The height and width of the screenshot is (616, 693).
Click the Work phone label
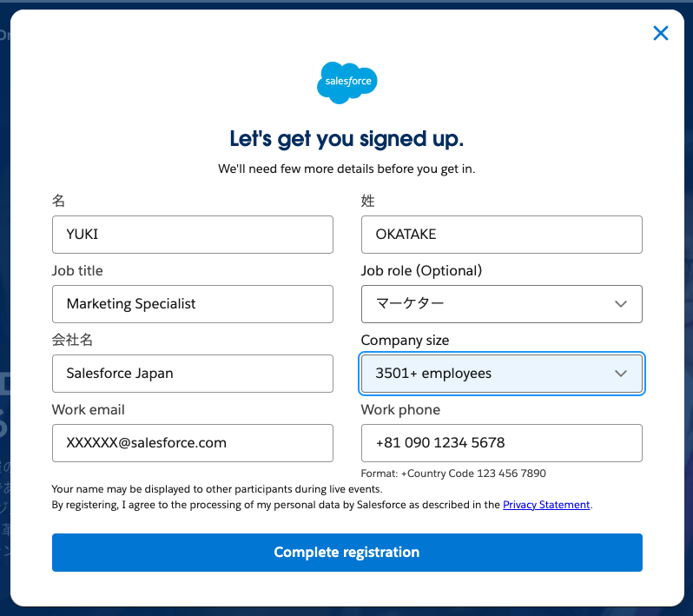[x=400, y=410]
